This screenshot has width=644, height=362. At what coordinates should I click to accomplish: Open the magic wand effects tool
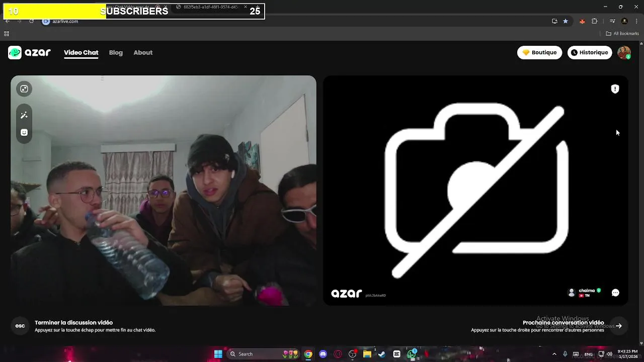(x=24, y=115)
